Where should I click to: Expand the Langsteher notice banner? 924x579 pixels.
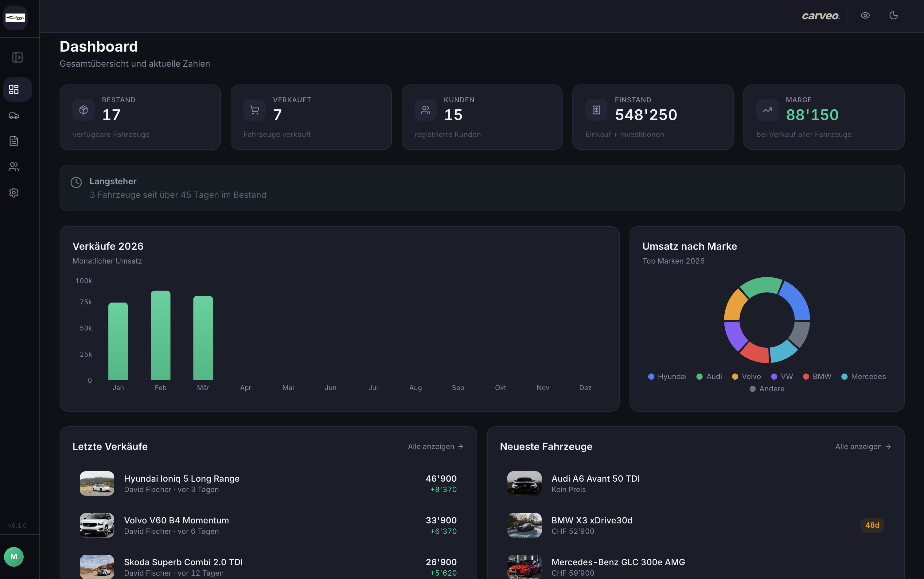point(481,188)
